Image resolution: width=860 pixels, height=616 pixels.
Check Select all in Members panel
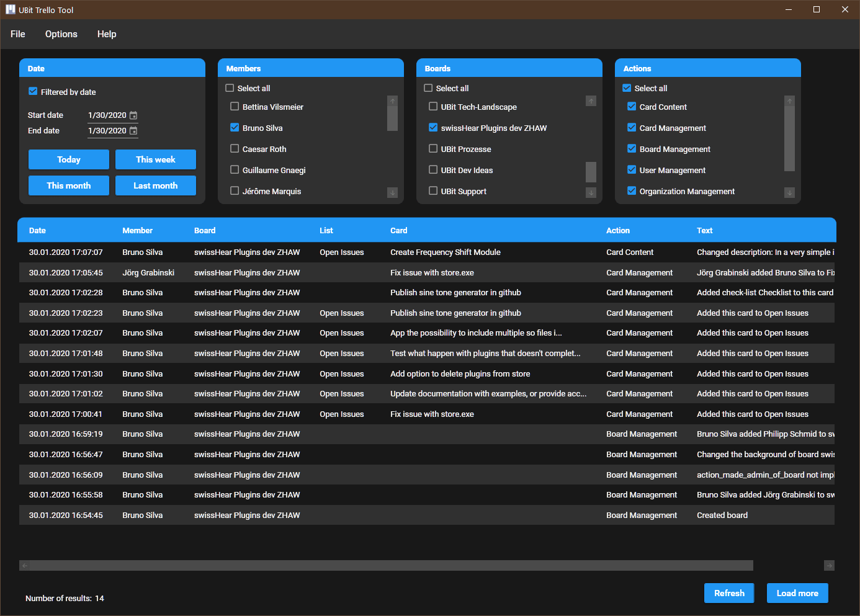coord(230,88)
